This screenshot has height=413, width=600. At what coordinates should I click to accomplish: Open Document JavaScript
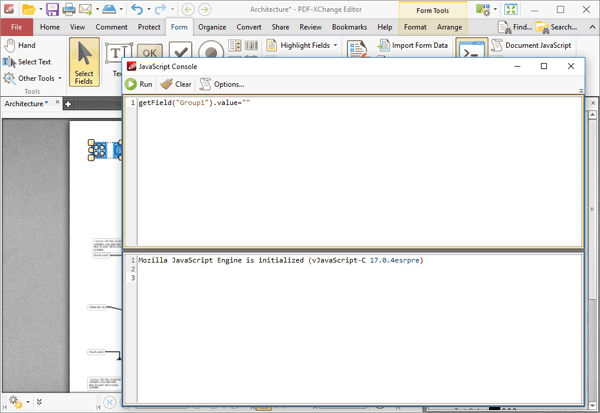point(531,45)
